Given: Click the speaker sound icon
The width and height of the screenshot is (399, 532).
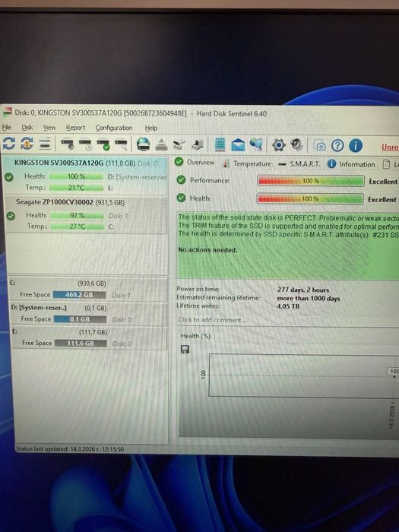Looking at the screenshot, I should click(296, 145).
